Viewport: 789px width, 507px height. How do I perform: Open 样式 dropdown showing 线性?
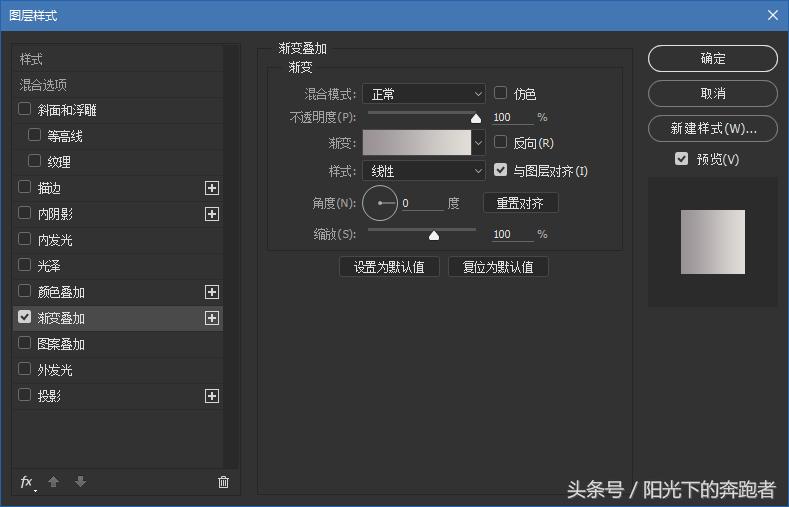[x=424, y=171]
